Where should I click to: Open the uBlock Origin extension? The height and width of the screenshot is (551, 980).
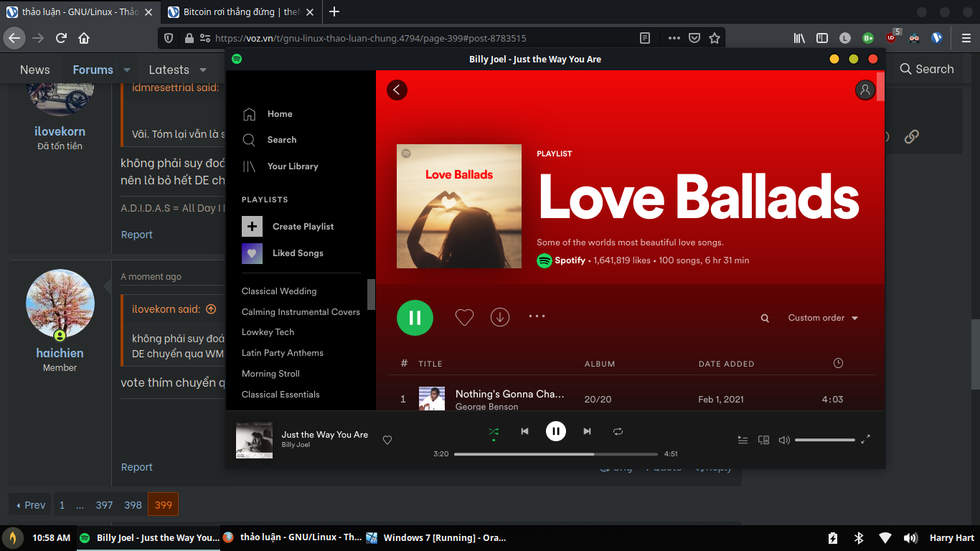892,37
